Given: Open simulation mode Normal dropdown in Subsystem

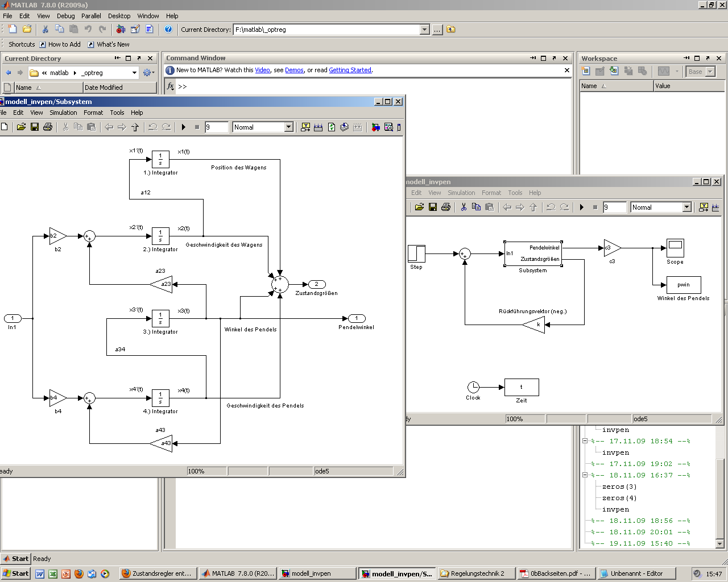Looking at the screenshot, I should click(x=288, y=127).
